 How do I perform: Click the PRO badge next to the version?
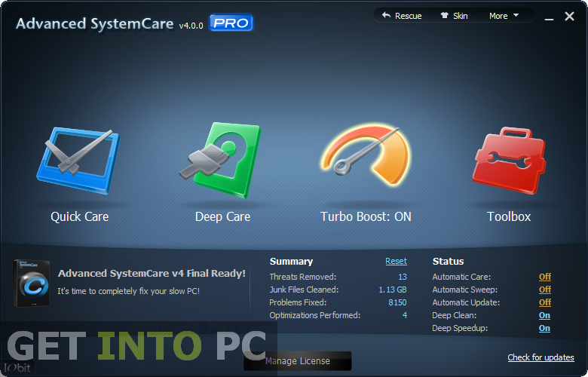[x=231, y=23]
